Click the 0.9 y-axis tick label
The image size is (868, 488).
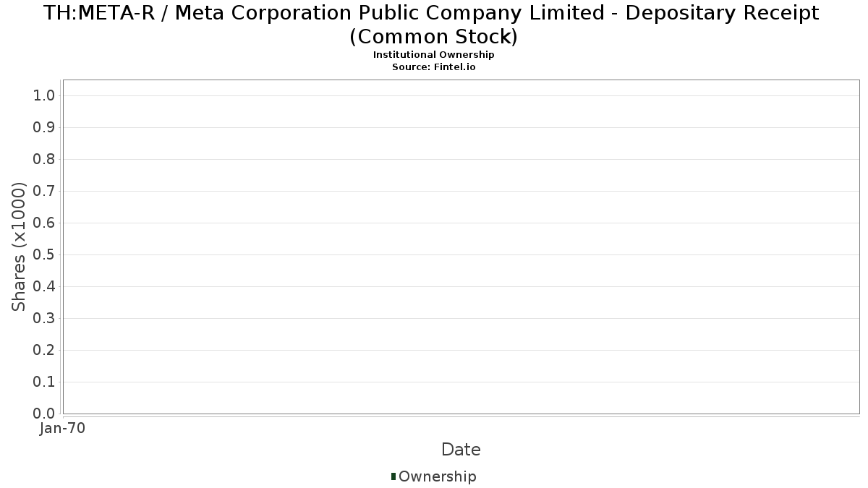(x=45, y=128)
